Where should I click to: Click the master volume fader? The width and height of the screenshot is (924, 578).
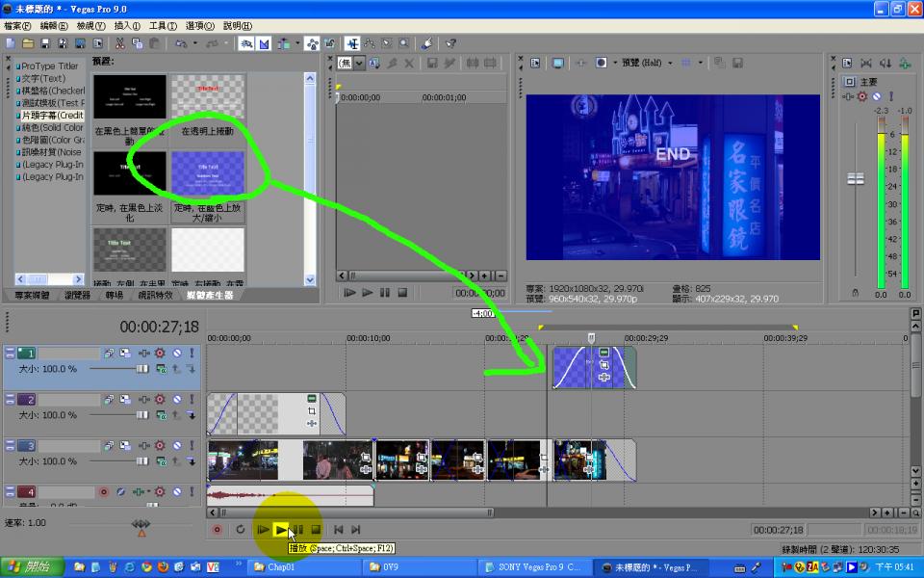click(x=855, y=179)
